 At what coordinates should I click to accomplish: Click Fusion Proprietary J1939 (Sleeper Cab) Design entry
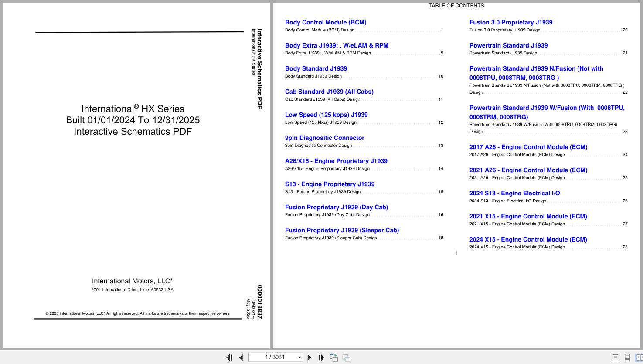pyautogui.click(x=364, y=238)
